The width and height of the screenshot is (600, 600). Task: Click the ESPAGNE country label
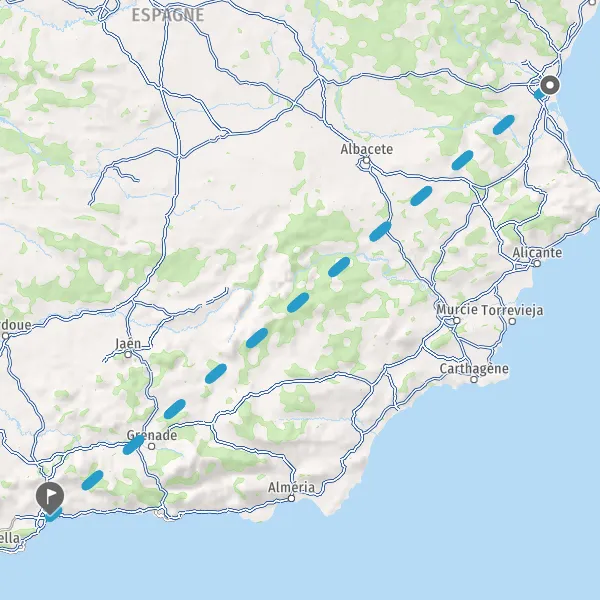tap(168, 15)
